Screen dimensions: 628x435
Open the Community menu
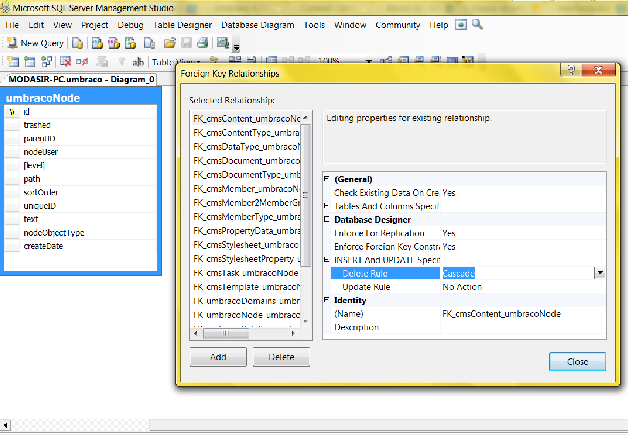pyautogui.click(x=398, y=25)
